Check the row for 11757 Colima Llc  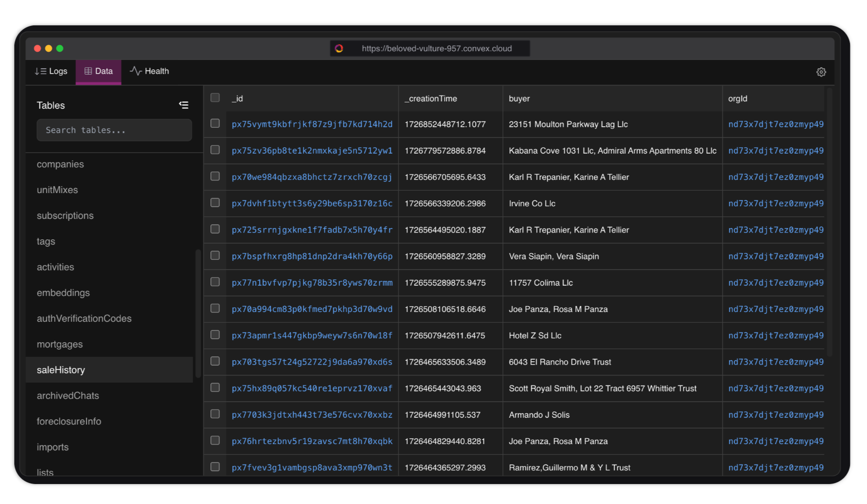click(x=215, y=282)
